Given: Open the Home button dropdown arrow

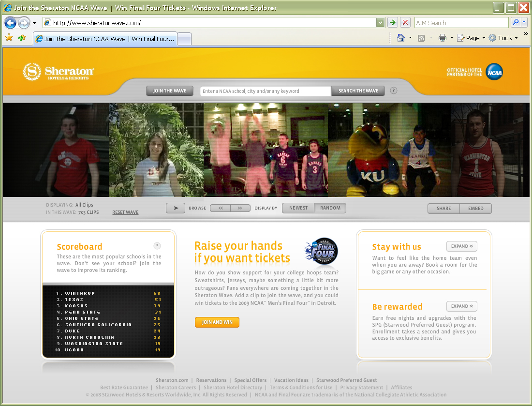Looking at the screenshot, I should click(410, 38).
